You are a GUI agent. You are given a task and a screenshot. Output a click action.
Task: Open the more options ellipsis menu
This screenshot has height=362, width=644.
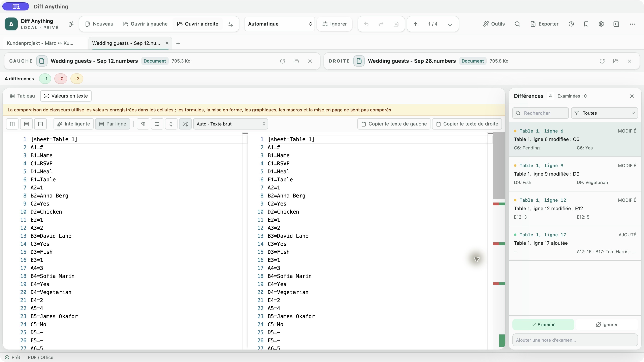coord(632,24)
